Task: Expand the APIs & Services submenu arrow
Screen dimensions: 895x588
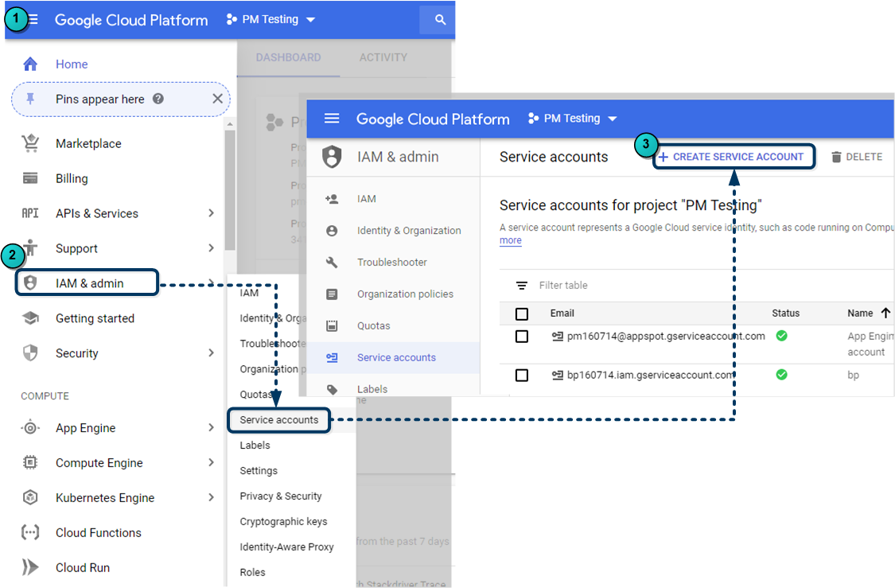Action: click(211, 213)
